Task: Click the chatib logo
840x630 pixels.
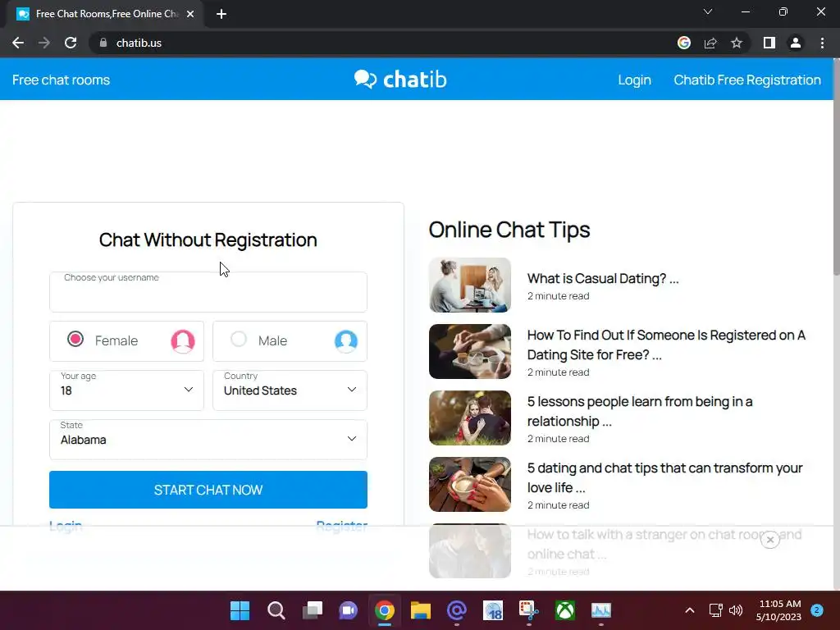Action: click(x=400, y=80)
